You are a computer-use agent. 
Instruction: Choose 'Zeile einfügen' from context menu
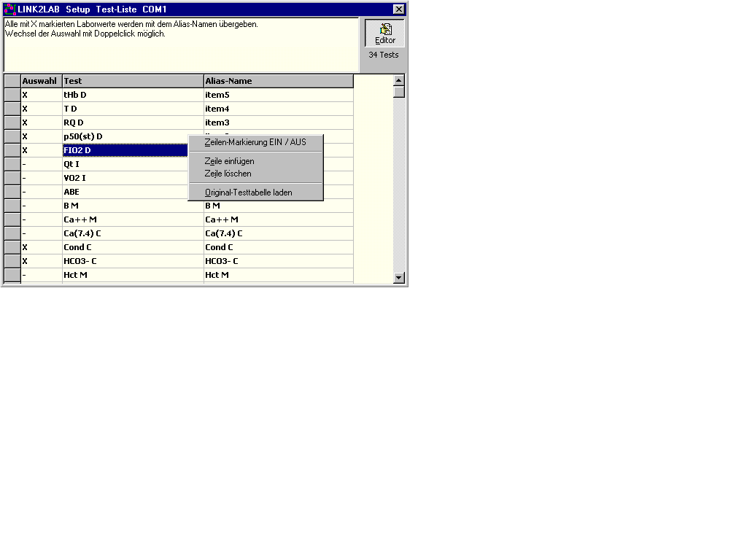[229, 161]
